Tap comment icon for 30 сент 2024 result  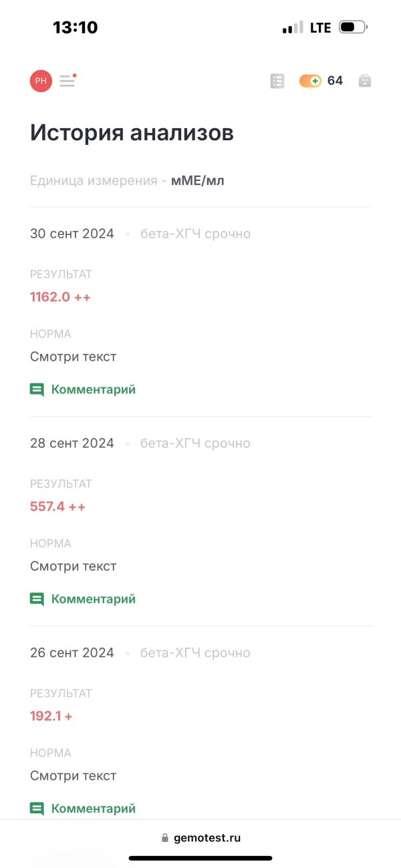click(x=37, y=390)
